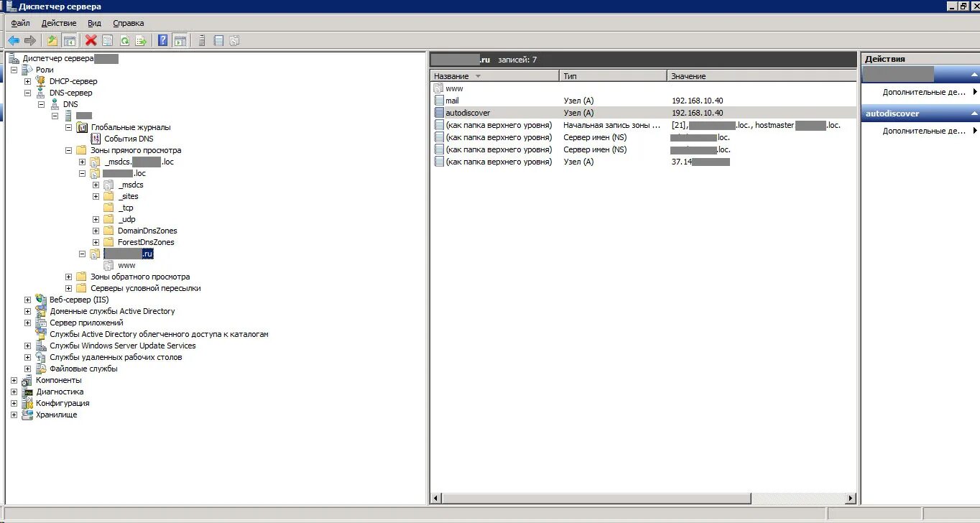
Task: Sort by the Тип column header
Action: (613, 75)
